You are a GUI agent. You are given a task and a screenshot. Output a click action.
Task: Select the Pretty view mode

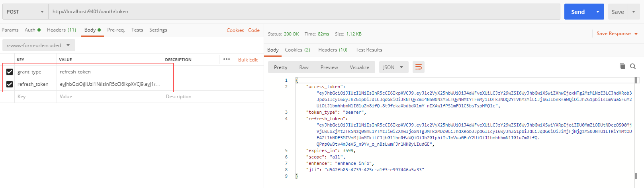click(280, 67)
